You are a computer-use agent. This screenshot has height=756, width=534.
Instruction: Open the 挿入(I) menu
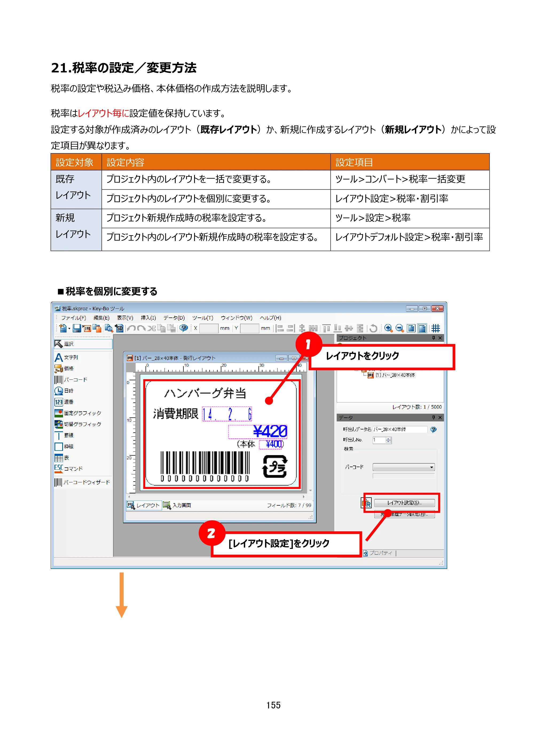tap(148, 318)
